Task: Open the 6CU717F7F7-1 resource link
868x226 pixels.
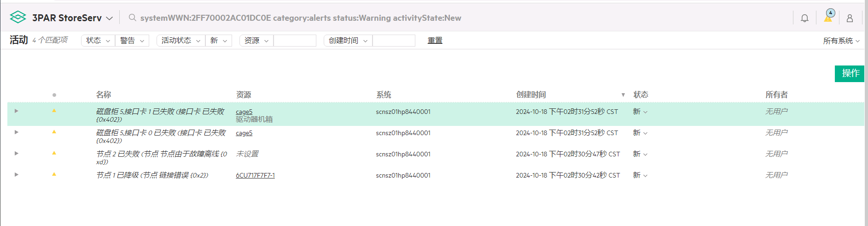Action: pos(255,175)
